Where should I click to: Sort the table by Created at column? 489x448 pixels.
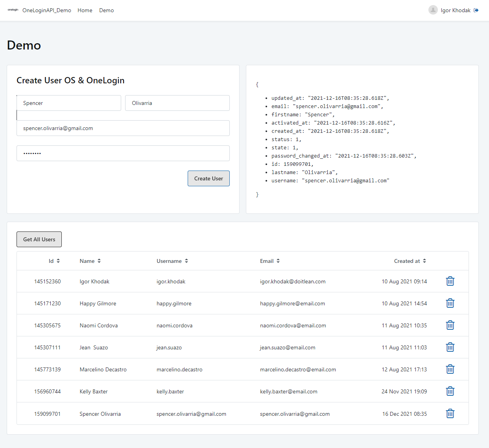point(410,261)
